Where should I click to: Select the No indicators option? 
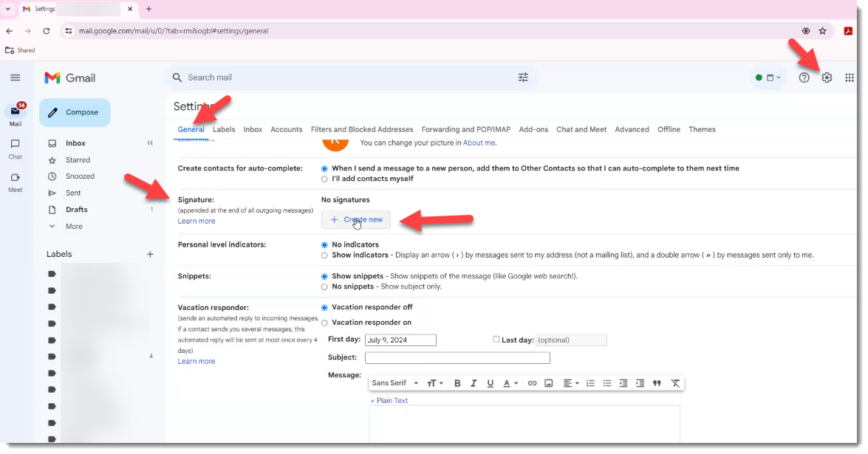point(324,245)
